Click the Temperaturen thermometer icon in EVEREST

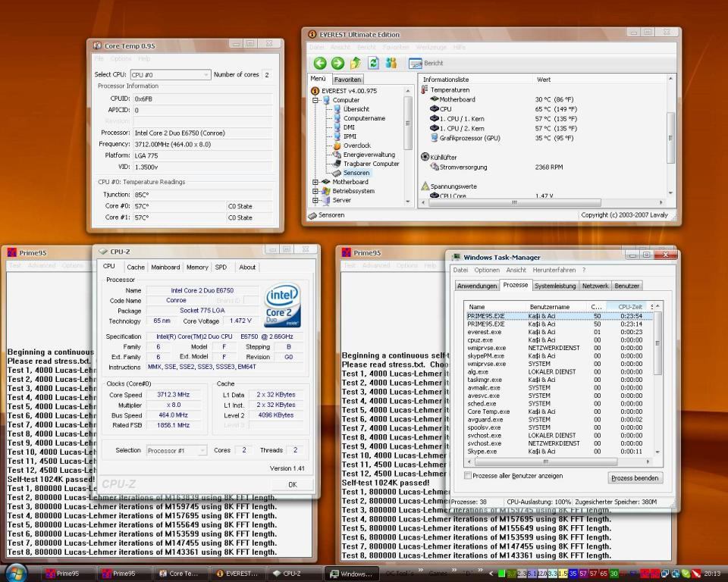click(425, 89)
